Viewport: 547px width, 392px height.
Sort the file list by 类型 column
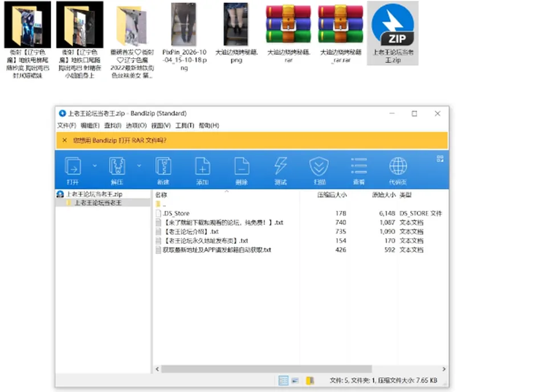tap(405, 195)
